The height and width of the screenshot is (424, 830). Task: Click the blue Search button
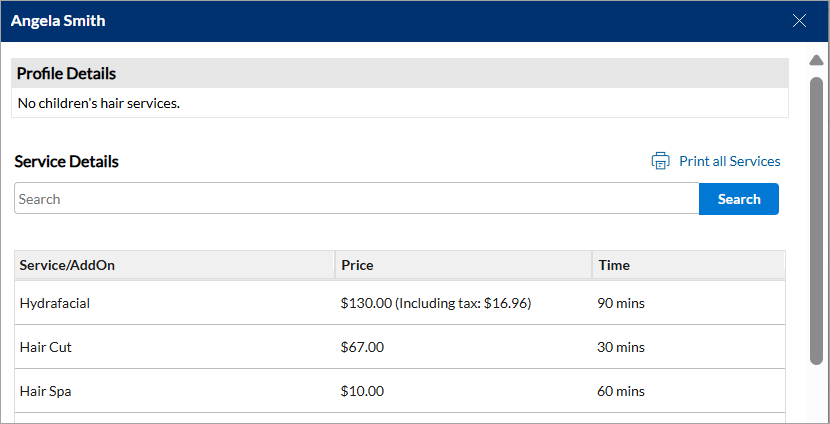pyautogui.click(x=739, y=199)
